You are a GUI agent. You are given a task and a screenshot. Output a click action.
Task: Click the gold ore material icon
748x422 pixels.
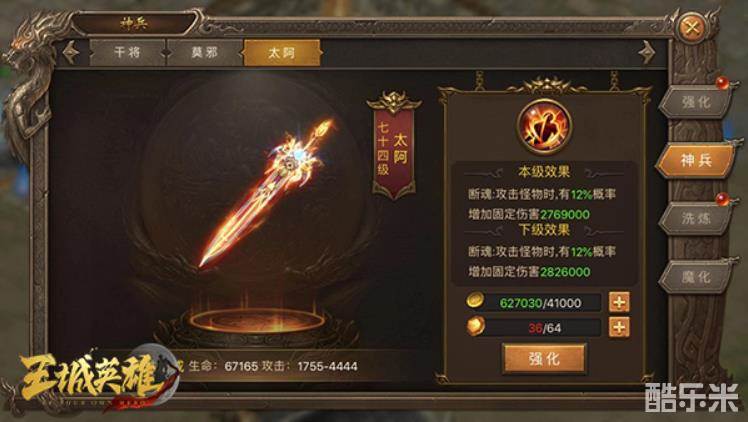coord(476,327)
